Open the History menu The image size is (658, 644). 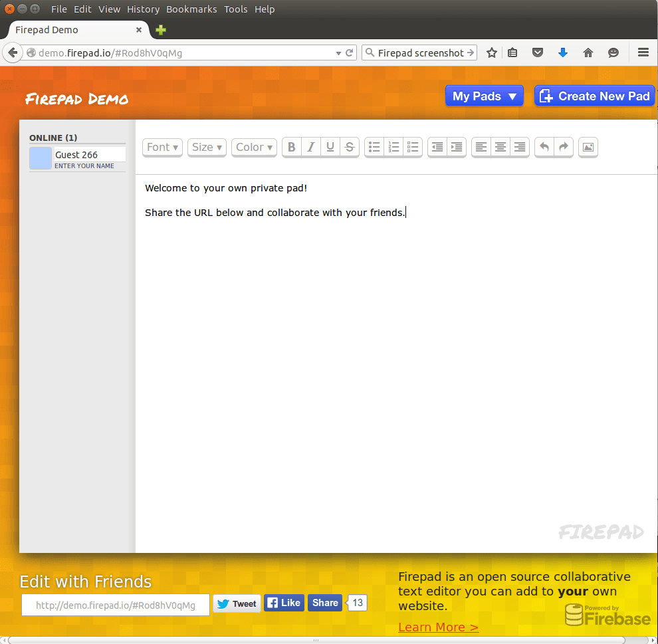tap(143, 9)
